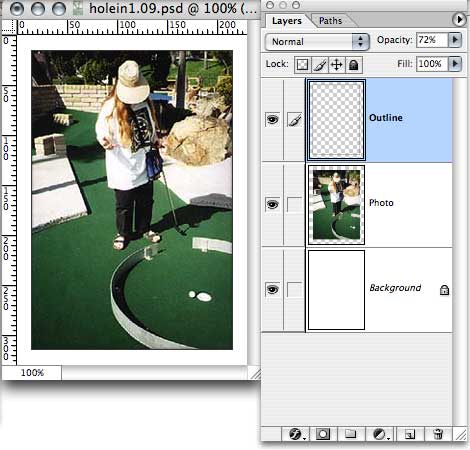Create a new layer set folder
Viewport: 470px width, 450px height.
350,434
